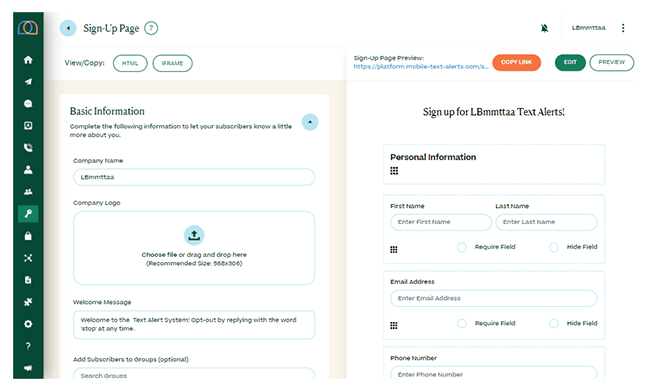Screen dimensions: 649x391
Task: Open the sign-up page preview URL
Action: tap(421, 67)
